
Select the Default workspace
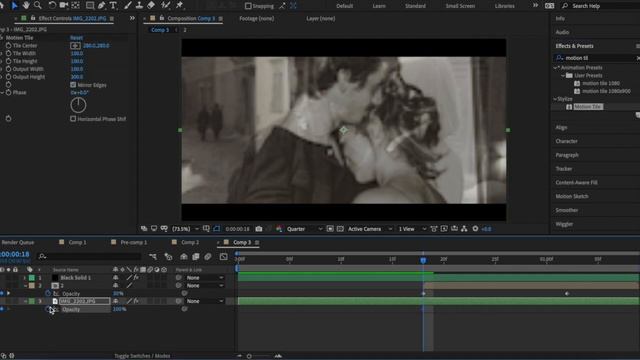click(344, 6)
